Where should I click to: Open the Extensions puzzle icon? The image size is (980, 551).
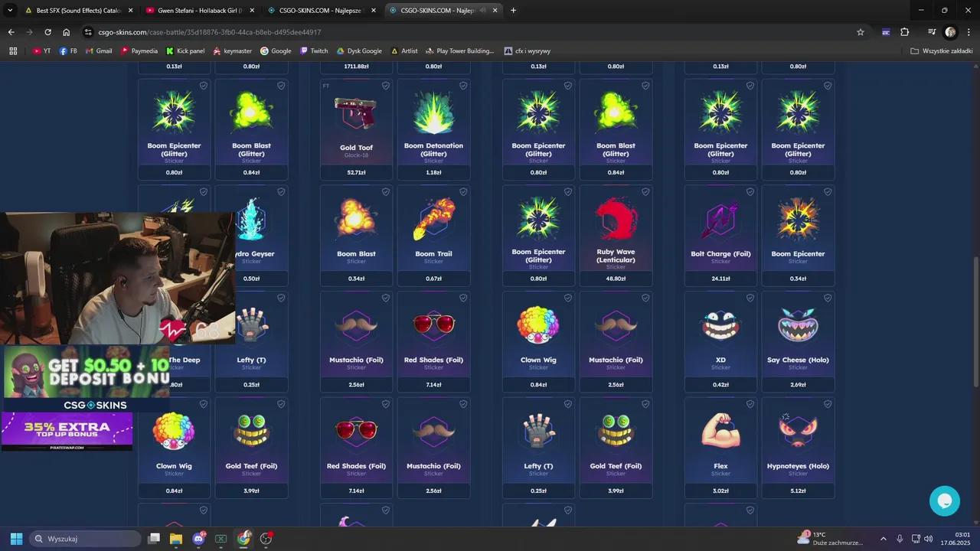coord(904,32)
